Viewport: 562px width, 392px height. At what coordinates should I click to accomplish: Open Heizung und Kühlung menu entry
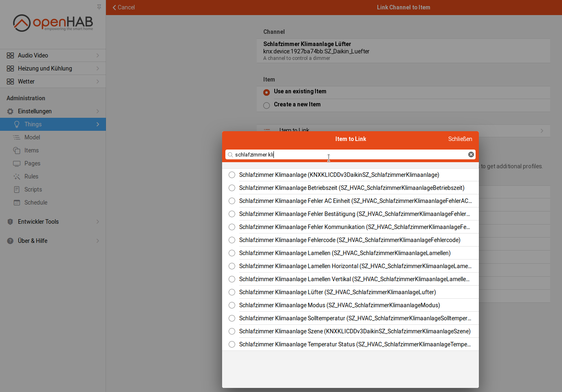point(53,68)
